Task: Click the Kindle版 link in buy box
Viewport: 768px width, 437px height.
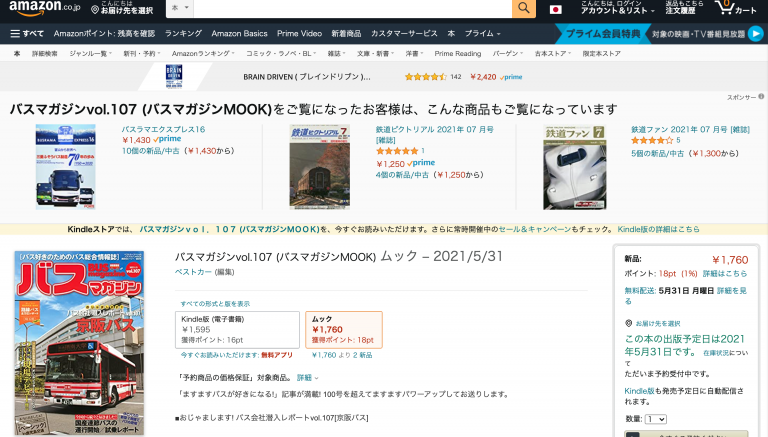Action: coord(639,391)
